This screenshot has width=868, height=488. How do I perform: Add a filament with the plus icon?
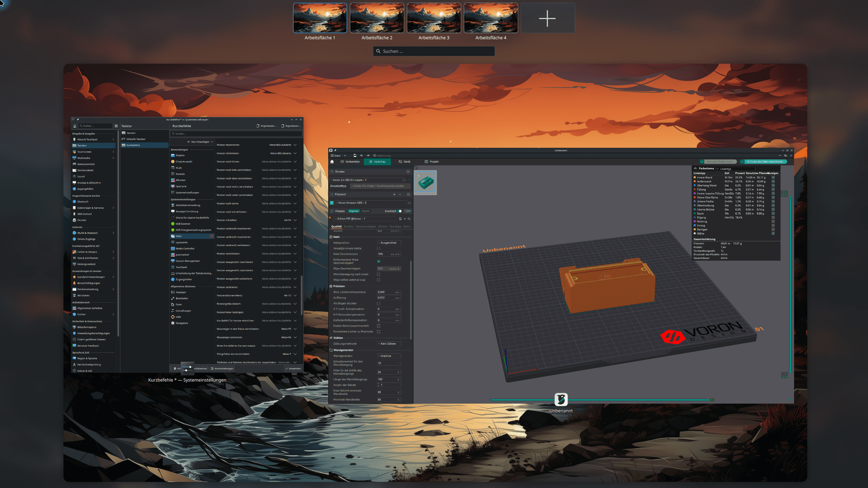click(x=394, y=194)
